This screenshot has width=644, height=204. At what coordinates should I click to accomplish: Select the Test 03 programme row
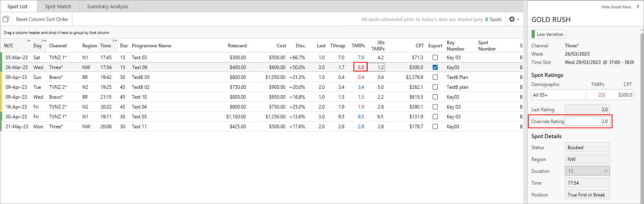[262, 58]
